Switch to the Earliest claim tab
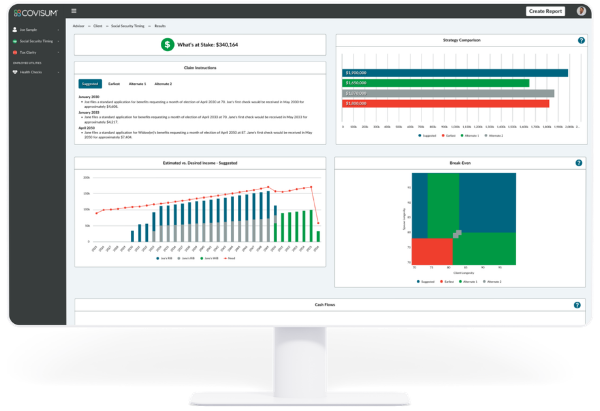Screen dimensions: 600x411 (114, 84)
